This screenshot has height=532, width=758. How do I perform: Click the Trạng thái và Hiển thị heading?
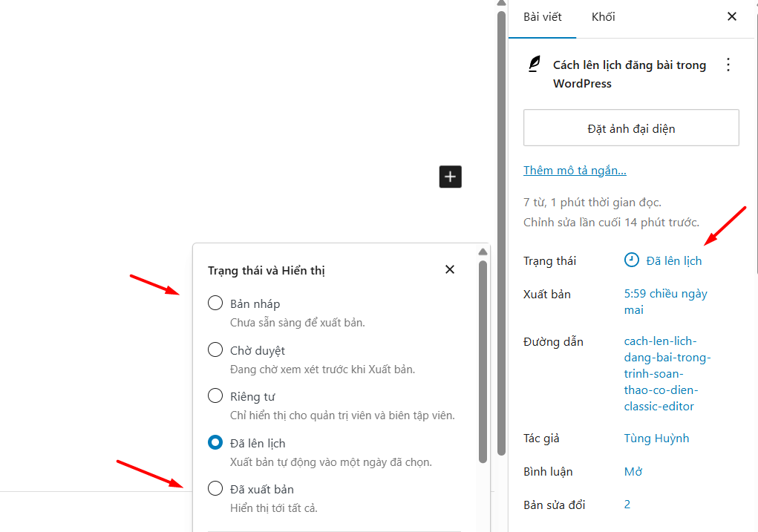pyautogui.click(x=267, y=271)
